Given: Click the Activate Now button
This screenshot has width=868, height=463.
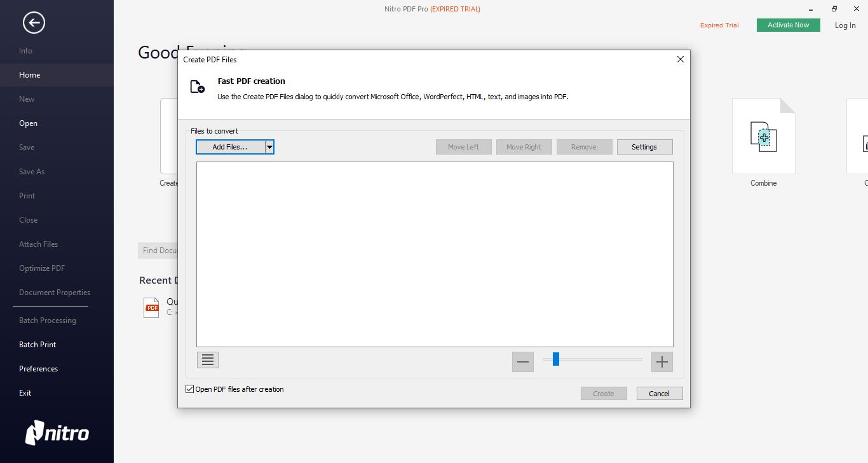Looking at the screenshot, I should tap(788, 25).
